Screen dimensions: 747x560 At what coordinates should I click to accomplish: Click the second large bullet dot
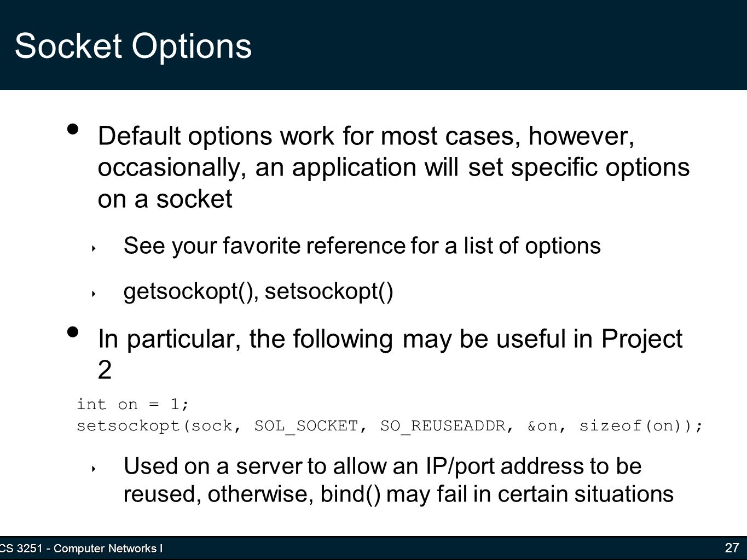click(72, 332)
